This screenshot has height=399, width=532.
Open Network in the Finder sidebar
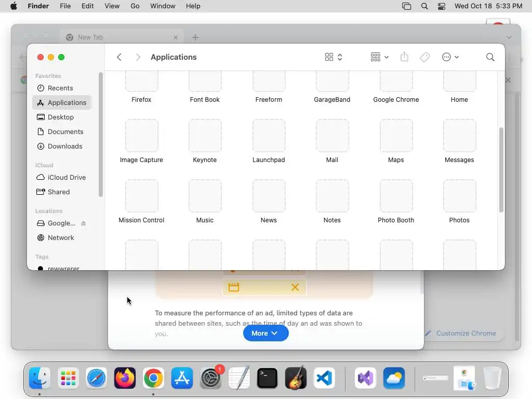(62, 238)
